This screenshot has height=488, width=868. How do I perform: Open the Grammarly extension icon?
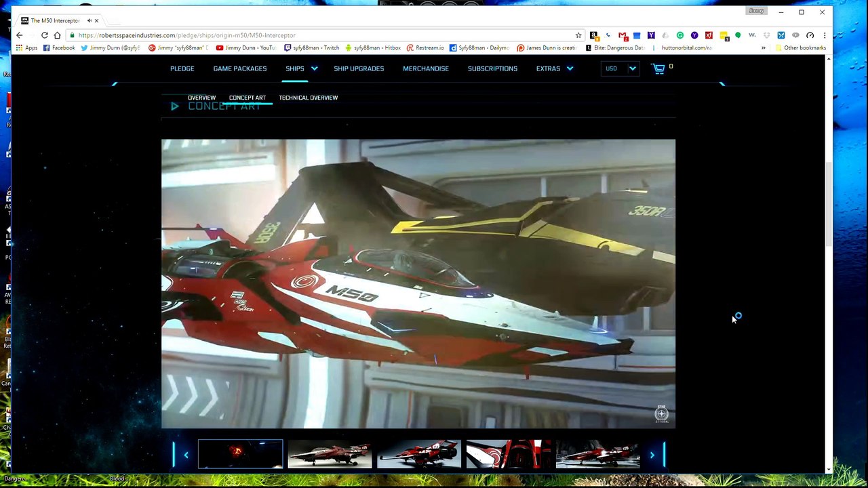[x=680, y=35]
